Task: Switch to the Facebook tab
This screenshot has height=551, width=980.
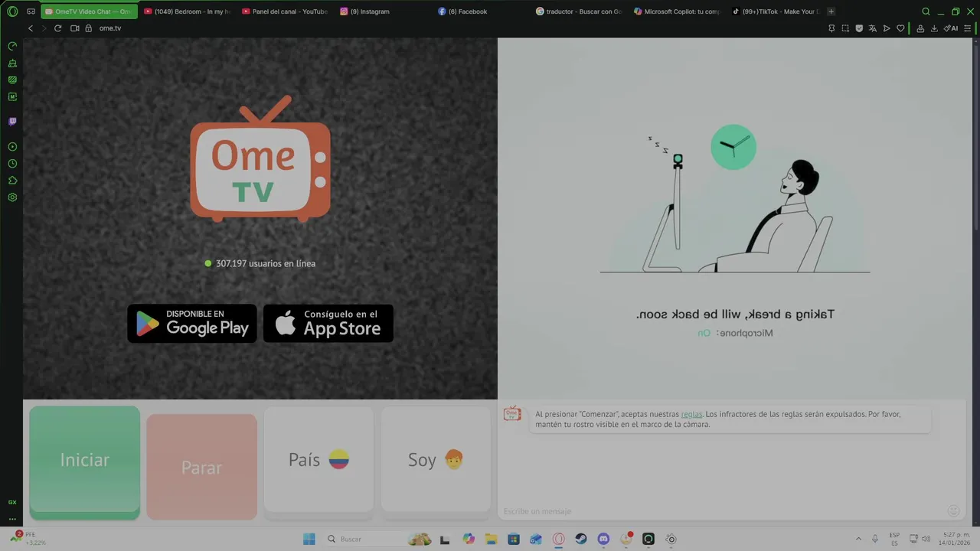Action: coord(481,11)
